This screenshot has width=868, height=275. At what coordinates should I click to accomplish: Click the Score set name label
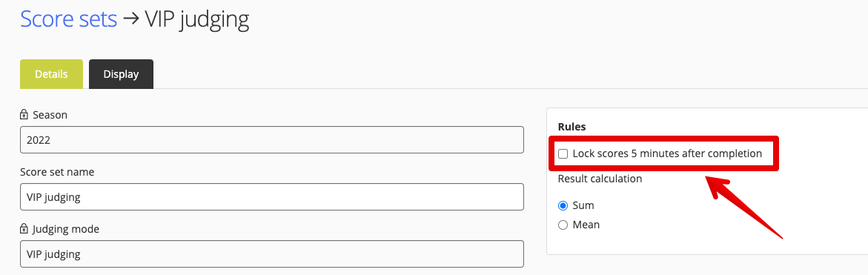point(57,172)
